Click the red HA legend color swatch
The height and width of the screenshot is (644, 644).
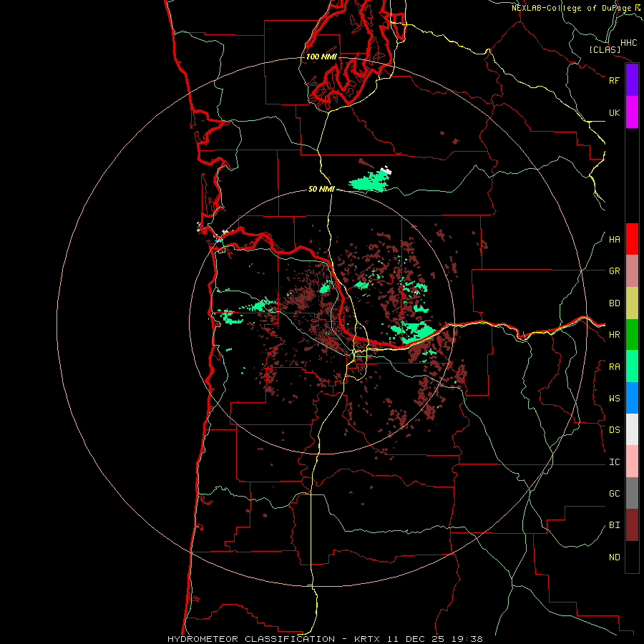[632, 239]
